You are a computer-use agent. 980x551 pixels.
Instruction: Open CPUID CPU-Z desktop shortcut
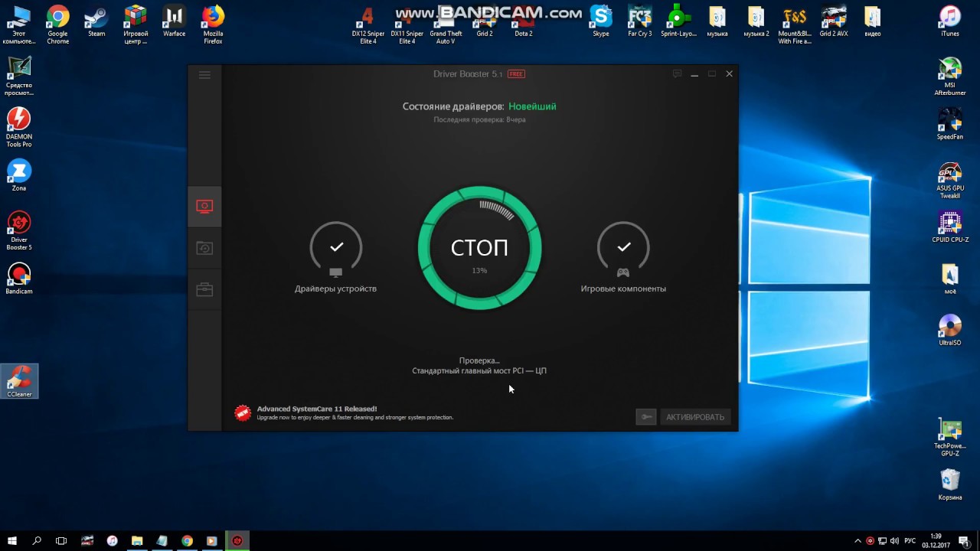click(x=950, y=226)
